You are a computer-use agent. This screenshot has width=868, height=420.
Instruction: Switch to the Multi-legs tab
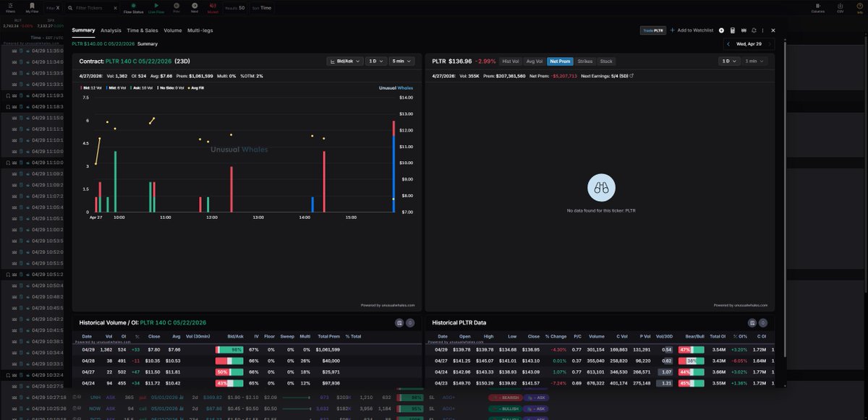(x=200, y=30)
